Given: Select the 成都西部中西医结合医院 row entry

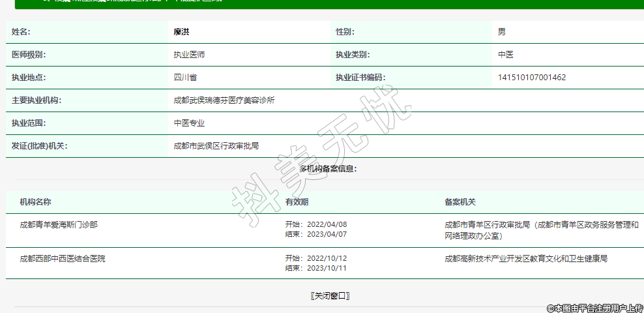Looking at the screenshot, I should coord(63,259).
